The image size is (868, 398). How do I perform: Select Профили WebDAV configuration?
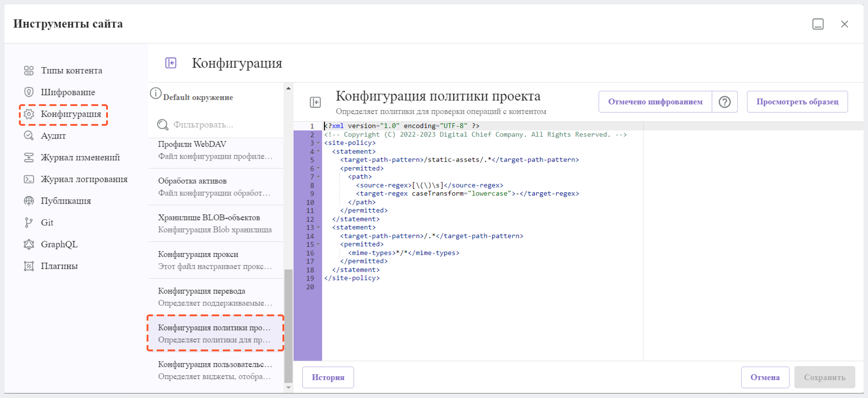[216, 150]
